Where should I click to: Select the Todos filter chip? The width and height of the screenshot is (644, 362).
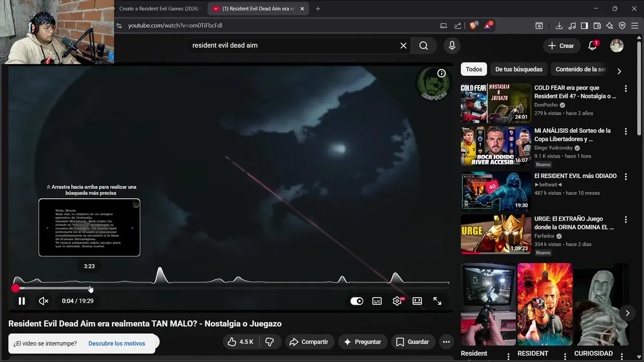click(474, 69)
